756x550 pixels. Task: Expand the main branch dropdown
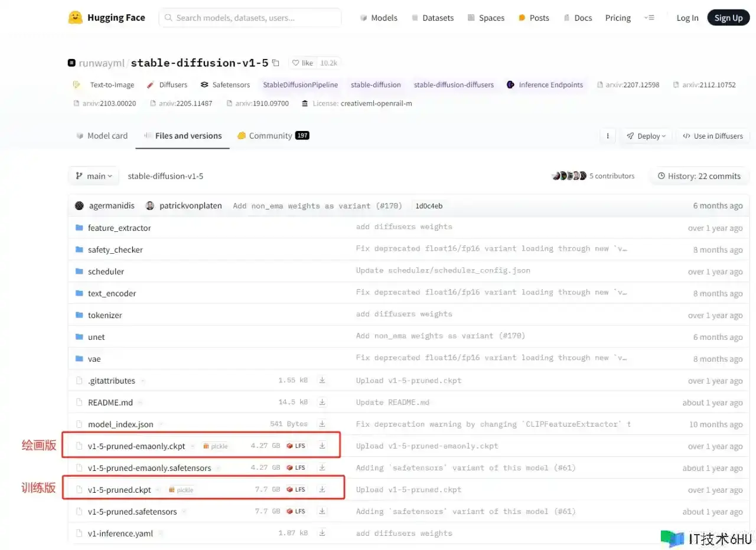pyautogui.click(x=94, y=176)
